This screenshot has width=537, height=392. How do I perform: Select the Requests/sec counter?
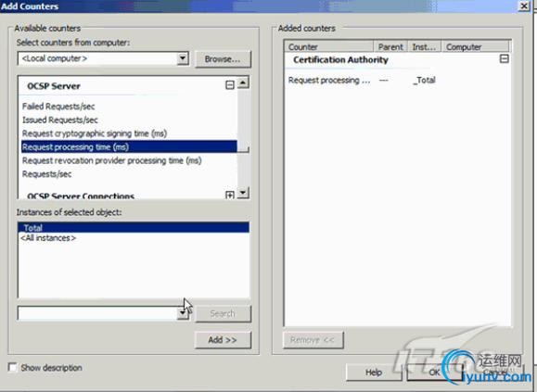(47, 174)
